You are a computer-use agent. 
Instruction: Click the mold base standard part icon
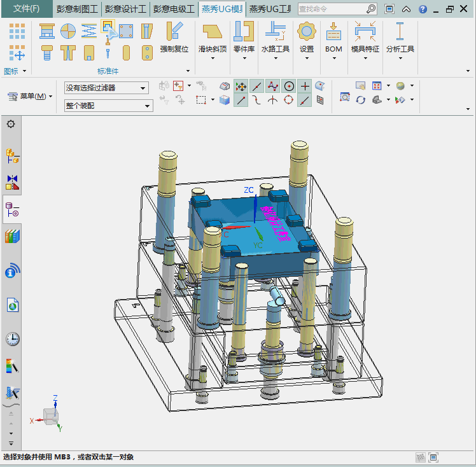coord(46,31)
